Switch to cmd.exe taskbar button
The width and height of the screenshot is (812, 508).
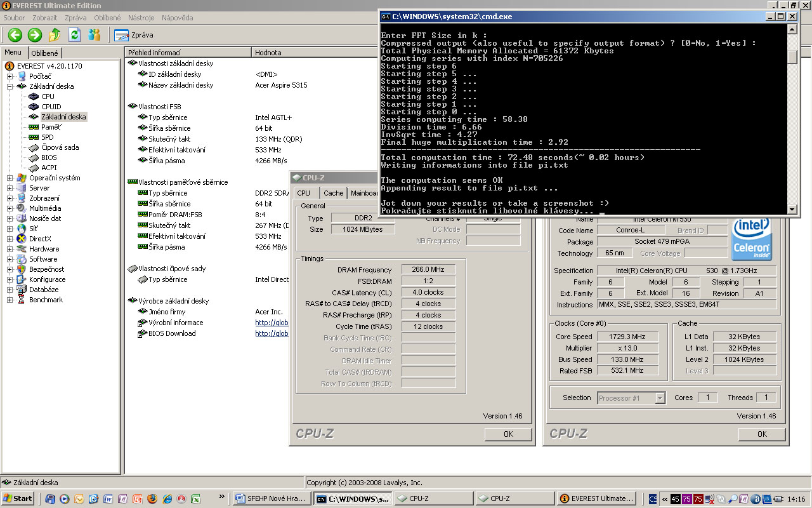[352, 498]
